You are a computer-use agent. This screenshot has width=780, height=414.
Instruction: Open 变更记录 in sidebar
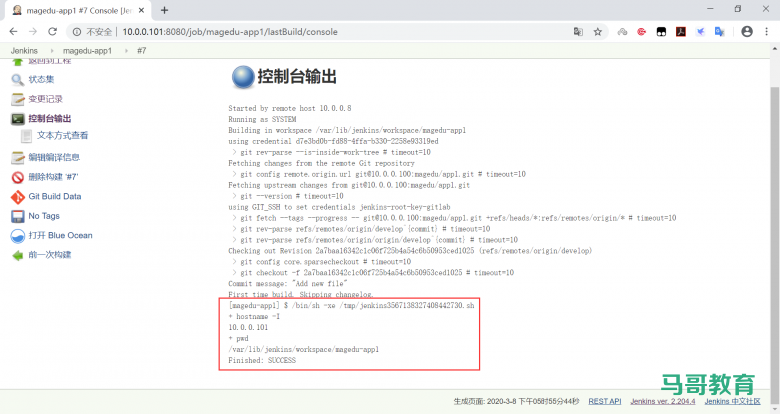(x=46, y=99)
